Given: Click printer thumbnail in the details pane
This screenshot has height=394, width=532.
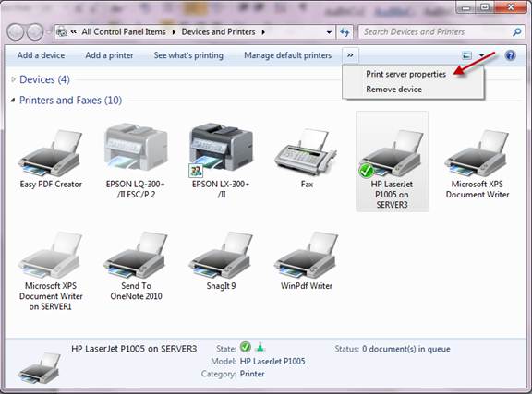Looking at the screenshot, I should (x=40, y=368).
